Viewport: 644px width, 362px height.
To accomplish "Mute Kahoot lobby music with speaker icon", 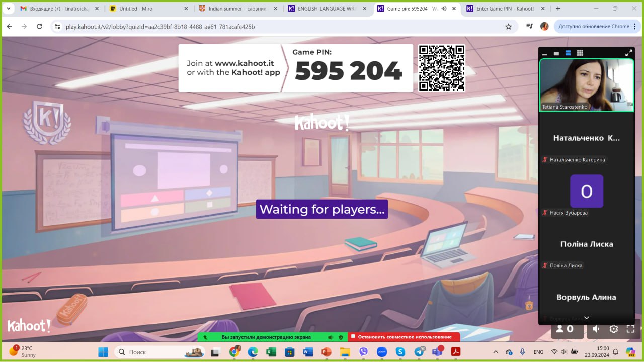I will [x=596, y=329].
